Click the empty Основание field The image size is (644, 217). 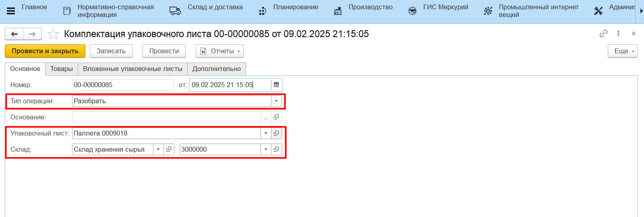point(166,117)
